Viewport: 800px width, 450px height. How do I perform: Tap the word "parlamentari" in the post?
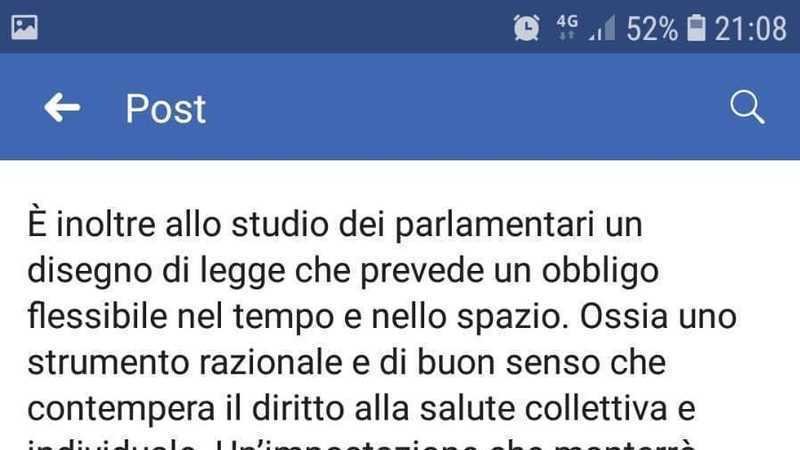pos(494,226)
